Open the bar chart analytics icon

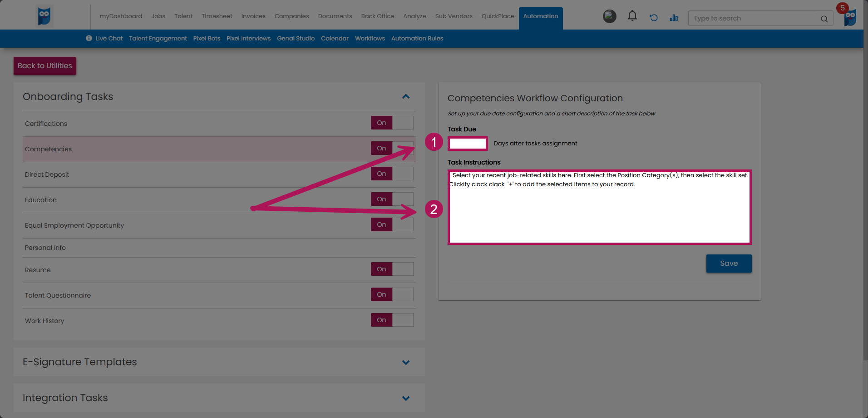[x=674, y=18]
